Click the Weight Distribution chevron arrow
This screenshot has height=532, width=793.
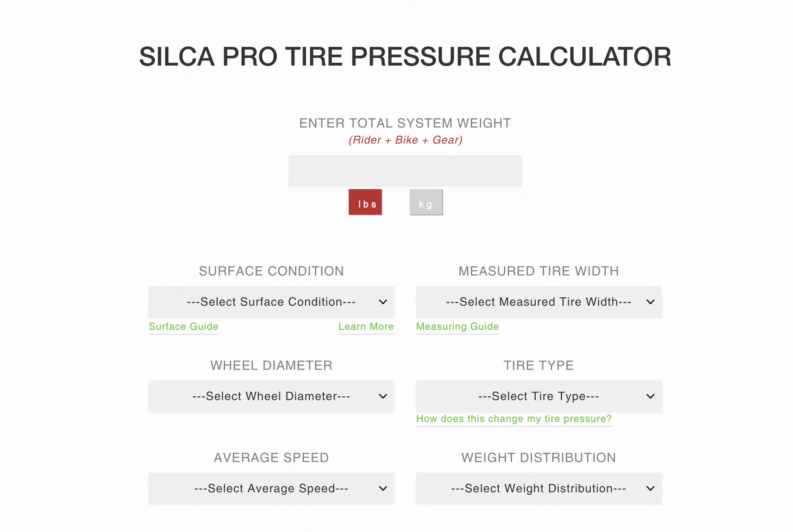650,489
